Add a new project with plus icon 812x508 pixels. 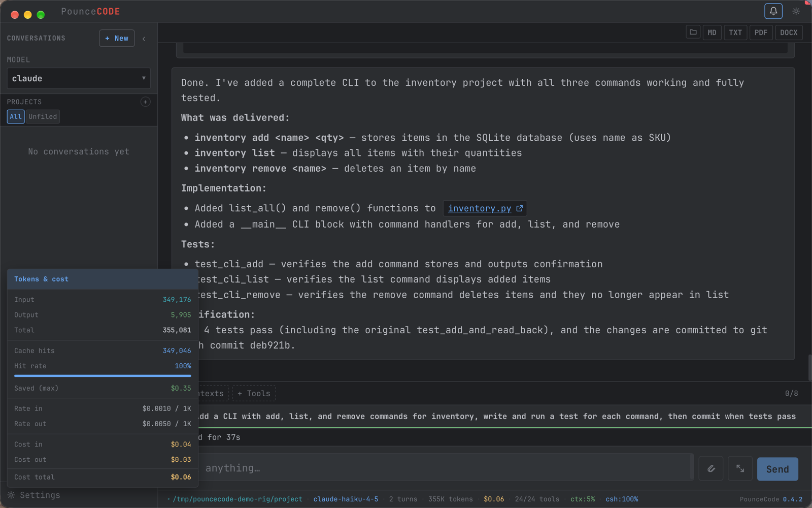tap(145, 102)
